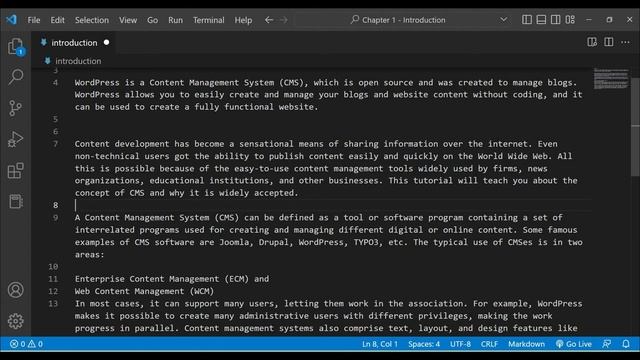Open the editor More Actions ellipsis
The image size is (640, 360).
pos(625,42)
